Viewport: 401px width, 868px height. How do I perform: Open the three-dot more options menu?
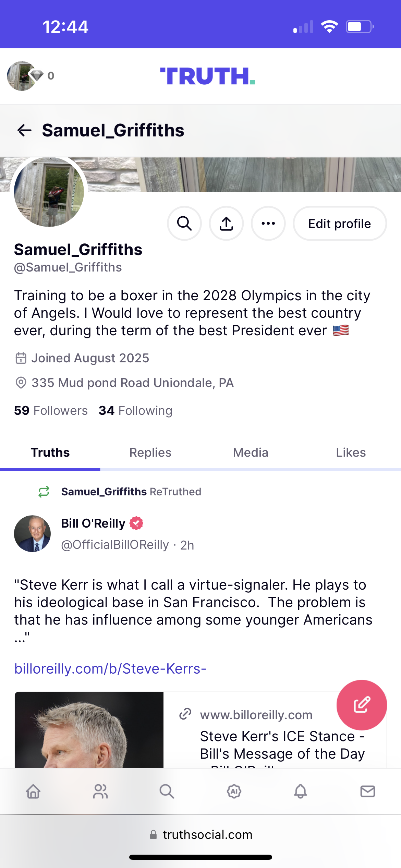click(268, 224)
